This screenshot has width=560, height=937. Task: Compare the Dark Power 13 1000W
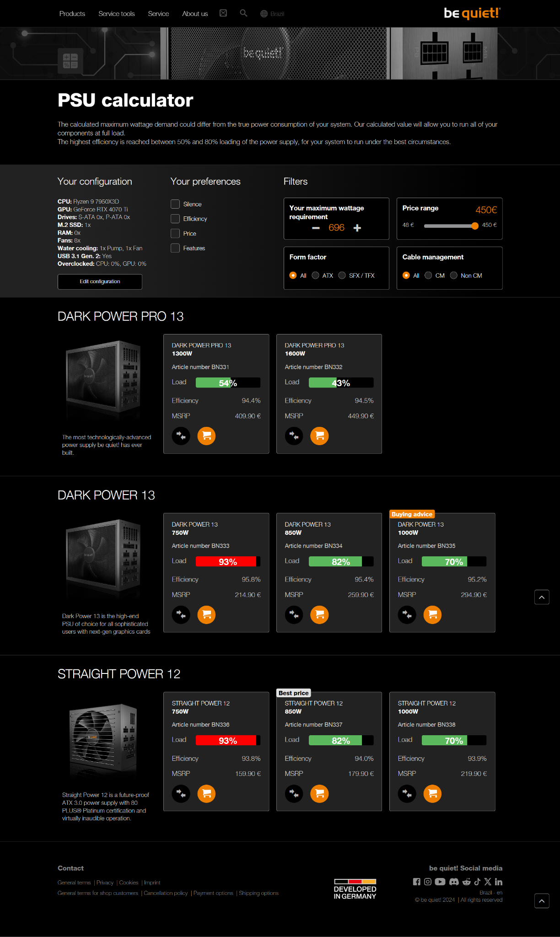[x=407, y=615]
